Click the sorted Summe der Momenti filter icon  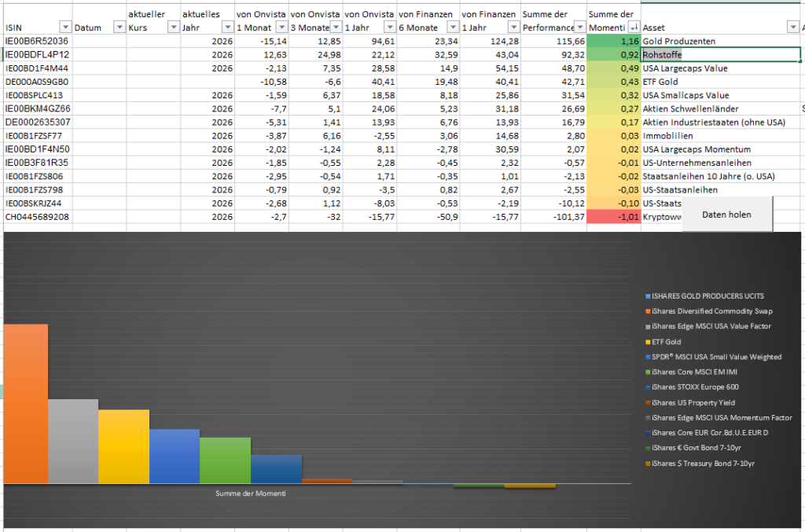(x=633, y=28)
